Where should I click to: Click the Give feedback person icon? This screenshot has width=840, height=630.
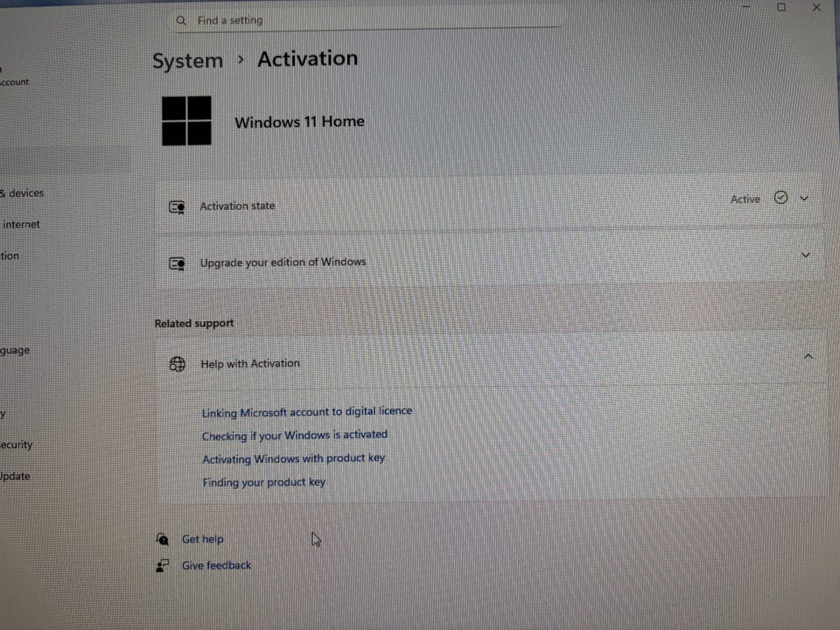tap(163, 565)
